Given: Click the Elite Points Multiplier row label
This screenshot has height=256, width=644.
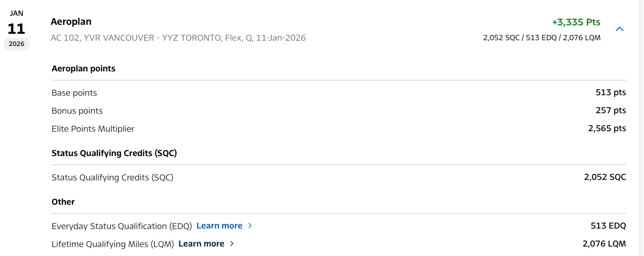Looking at the screenshot, I should 93,129.
